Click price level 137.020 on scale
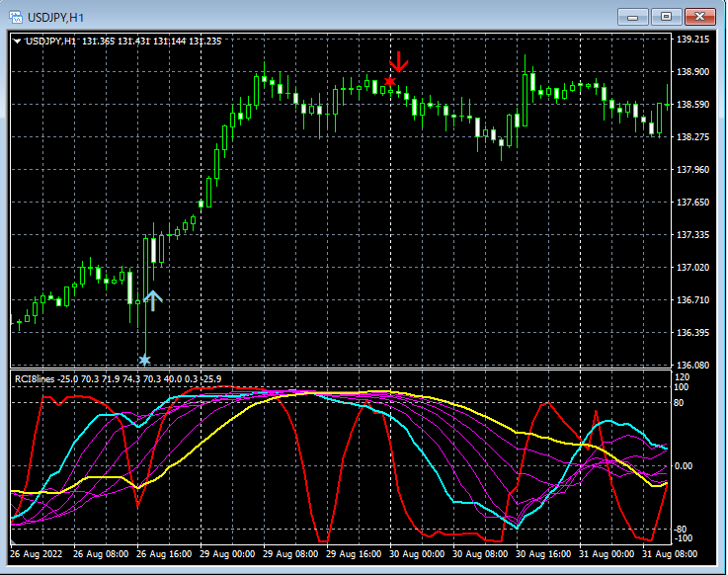 point(692,267)
